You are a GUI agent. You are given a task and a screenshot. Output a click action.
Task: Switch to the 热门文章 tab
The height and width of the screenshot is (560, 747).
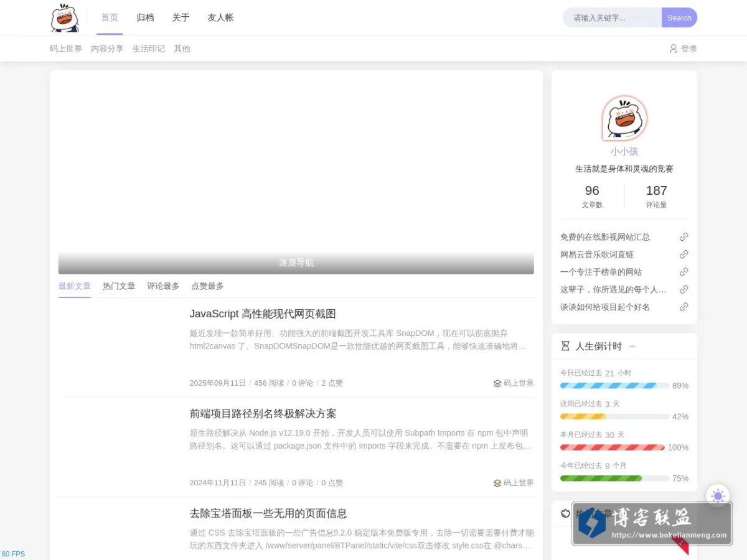pos(119,286)
